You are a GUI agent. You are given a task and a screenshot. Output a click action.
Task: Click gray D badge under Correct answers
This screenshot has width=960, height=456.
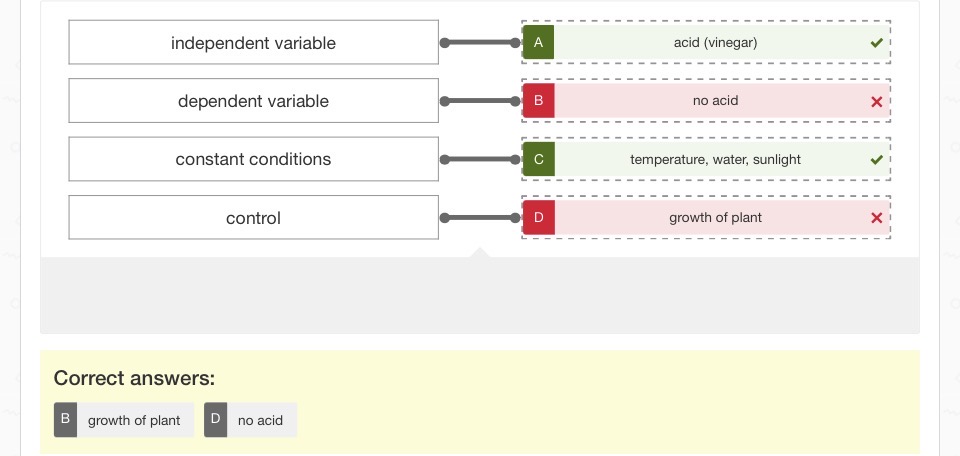[215, 420]
